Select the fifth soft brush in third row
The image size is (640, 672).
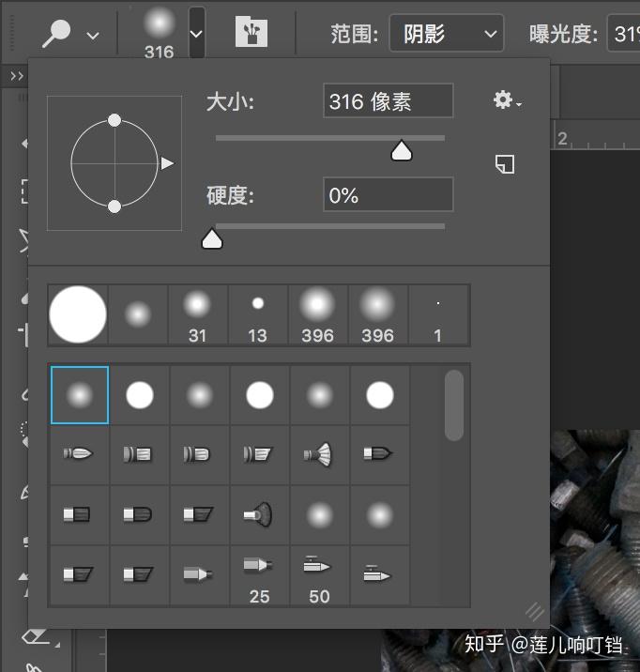click(x=320, y=514)
